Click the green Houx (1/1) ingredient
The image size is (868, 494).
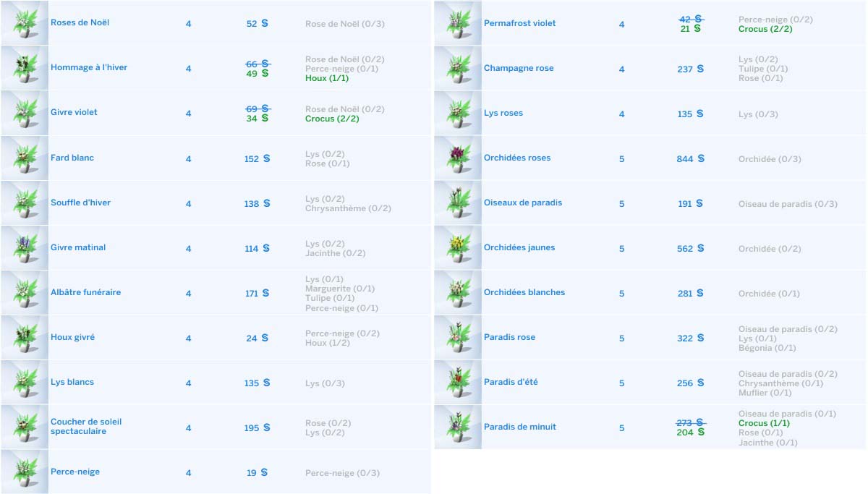pyautogui.click(x=327, y=78)
